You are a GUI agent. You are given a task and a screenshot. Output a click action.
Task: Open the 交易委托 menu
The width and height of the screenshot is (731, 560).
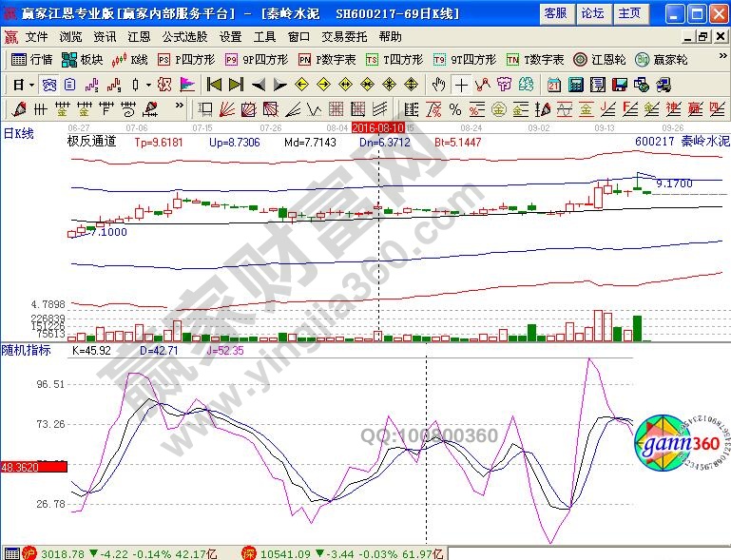coord(345,36)
